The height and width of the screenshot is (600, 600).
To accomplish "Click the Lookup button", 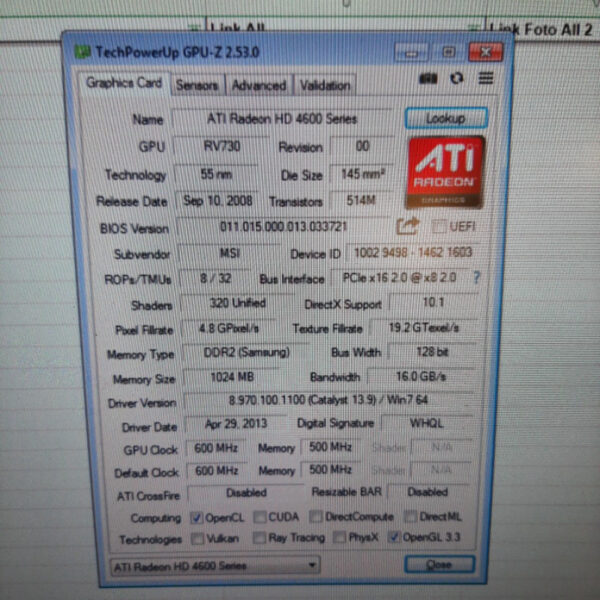I will tap(445, 118).
